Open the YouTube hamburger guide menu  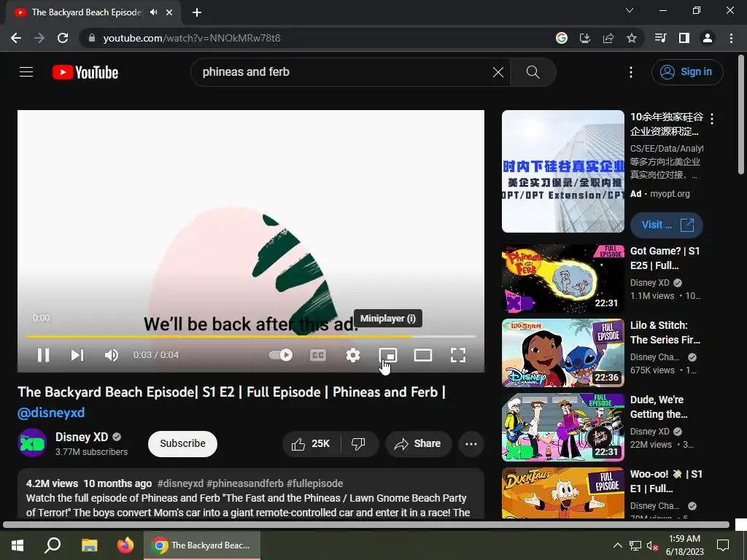[x=26, y=72]
